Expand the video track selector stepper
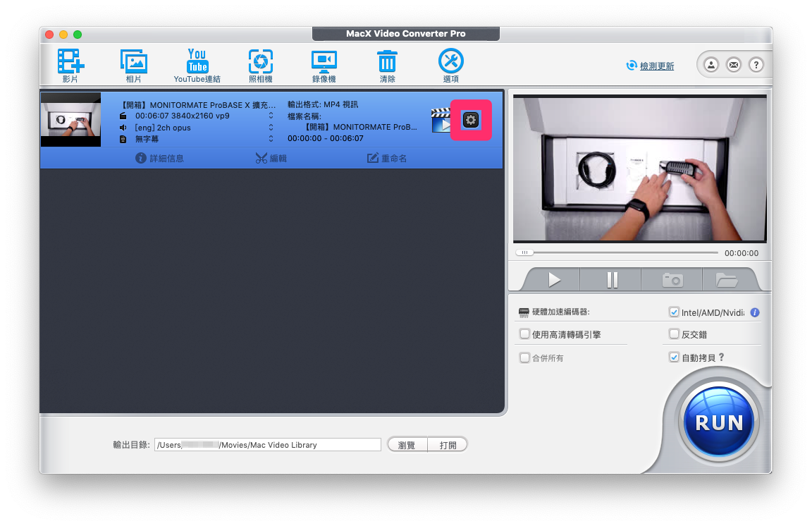 pos(271,116)
